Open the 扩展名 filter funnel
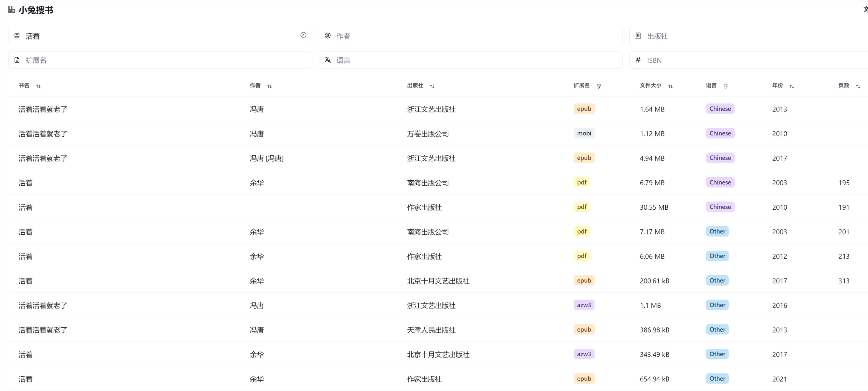 [599, 86]
